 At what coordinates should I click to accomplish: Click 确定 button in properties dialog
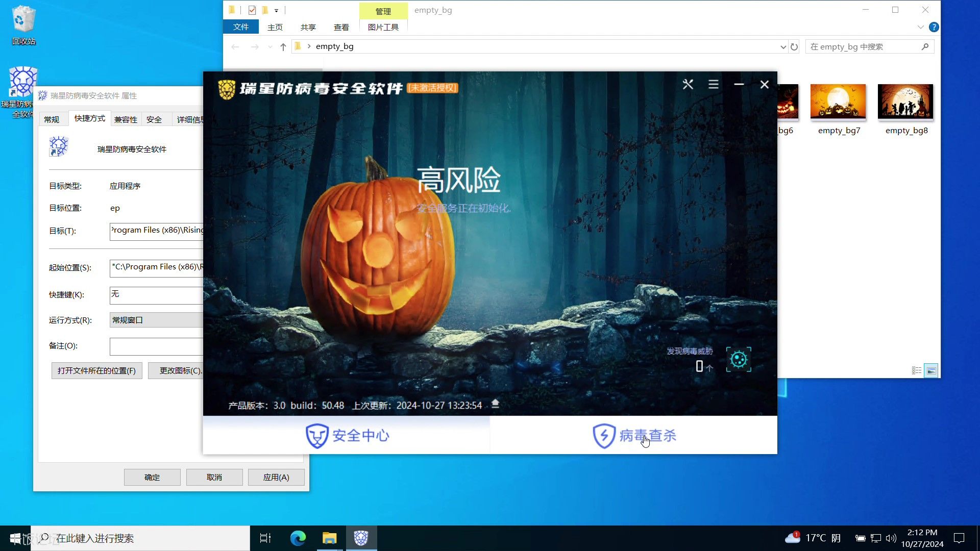(152, 478)
